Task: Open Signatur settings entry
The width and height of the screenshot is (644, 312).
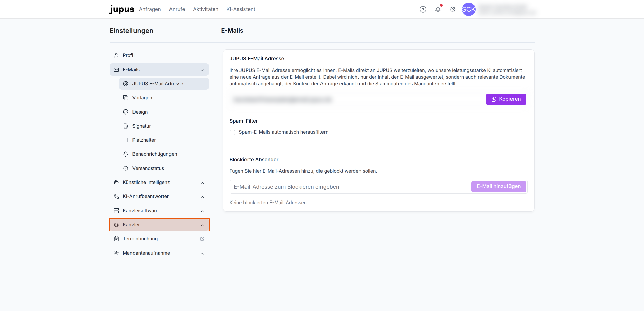Action: click(164, 126)
